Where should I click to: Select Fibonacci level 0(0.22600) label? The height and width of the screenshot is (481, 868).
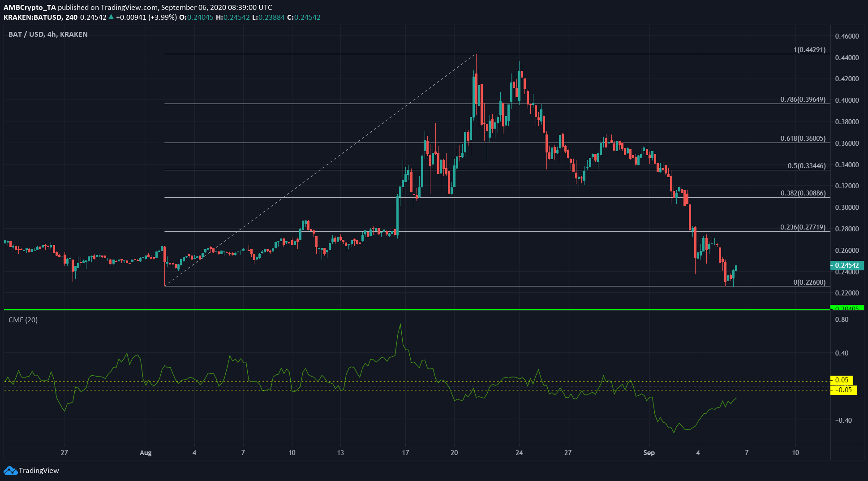[x=809, y=282]
